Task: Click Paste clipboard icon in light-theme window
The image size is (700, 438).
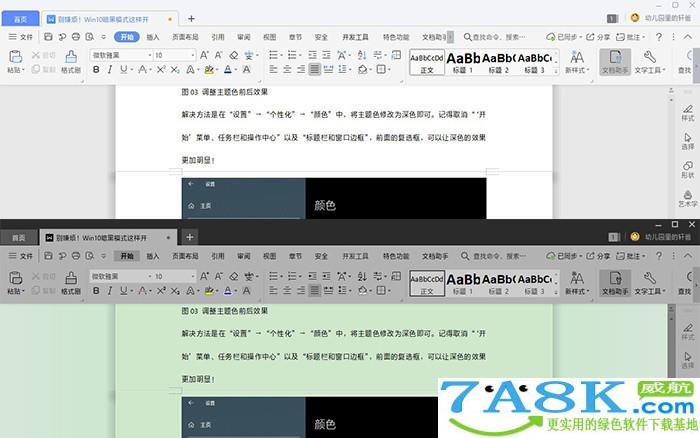Action: (x=16, y=57)
